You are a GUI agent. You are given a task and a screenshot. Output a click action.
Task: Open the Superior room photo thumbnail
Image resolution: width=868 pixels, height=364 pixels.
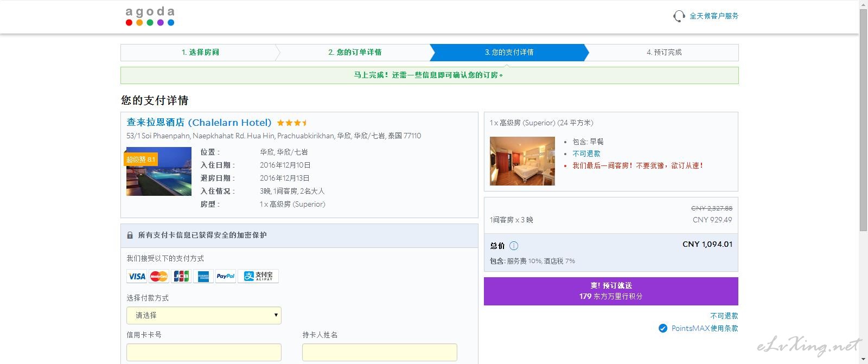[x=522, y=161]
